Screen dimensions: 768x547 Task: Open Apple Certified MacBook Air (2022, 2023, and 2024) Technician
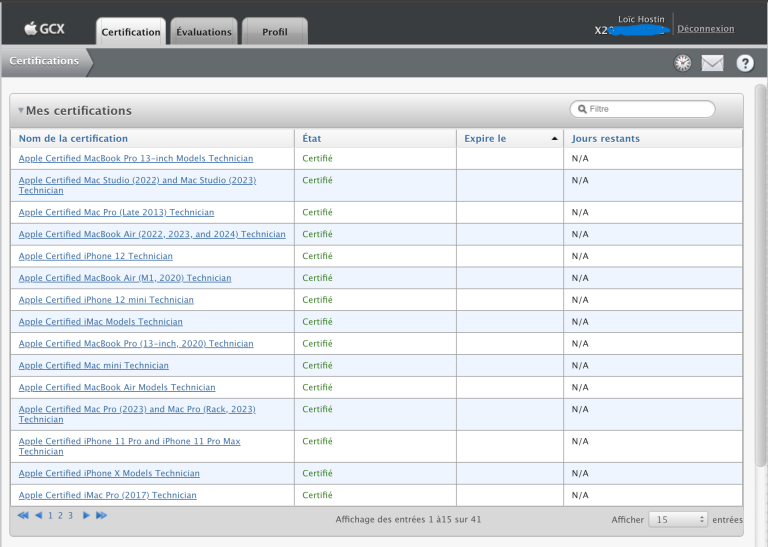(152, 234)
